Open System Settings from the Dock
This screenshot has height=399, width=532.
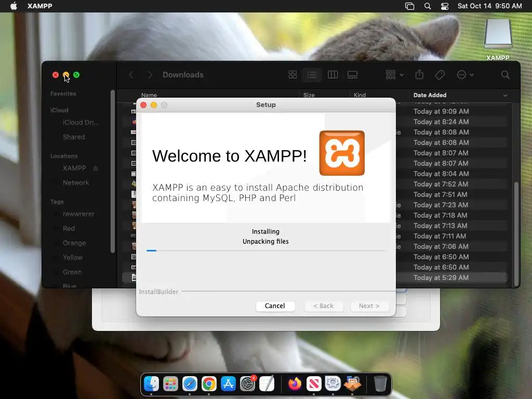coord(247,384)
